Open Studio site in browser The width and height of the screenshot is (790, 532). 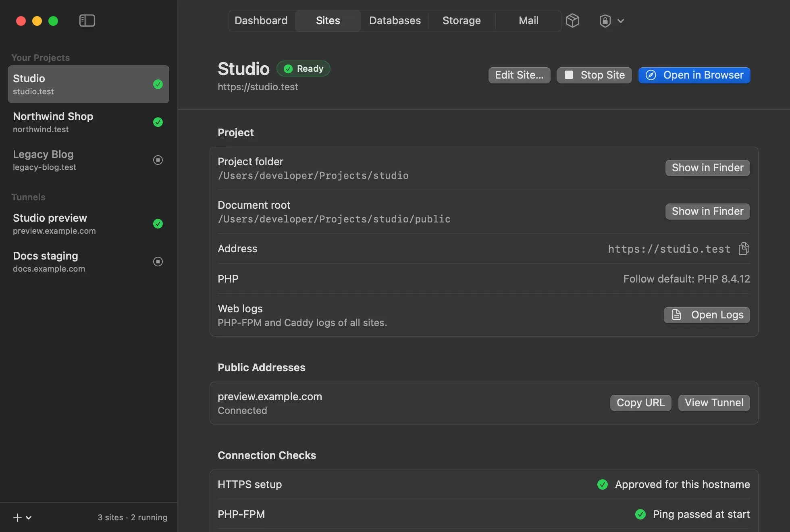pyautogui.click(x=694, y=75)
